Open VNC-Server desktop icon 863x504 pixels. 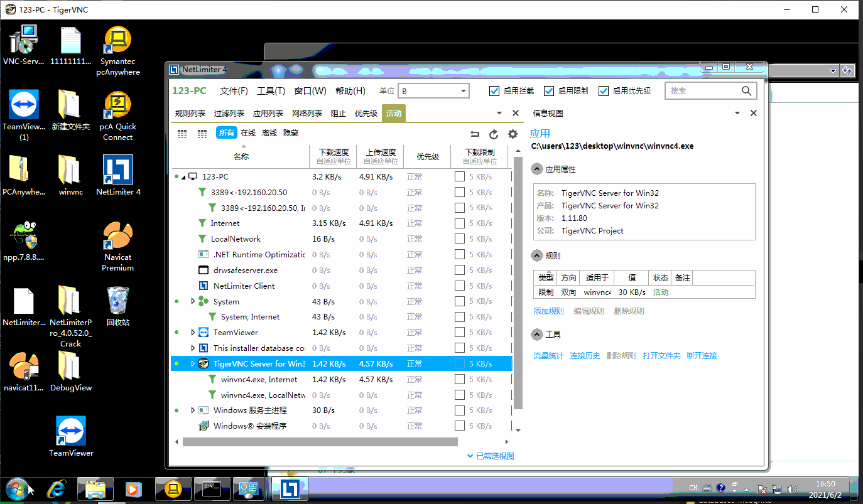24,46
